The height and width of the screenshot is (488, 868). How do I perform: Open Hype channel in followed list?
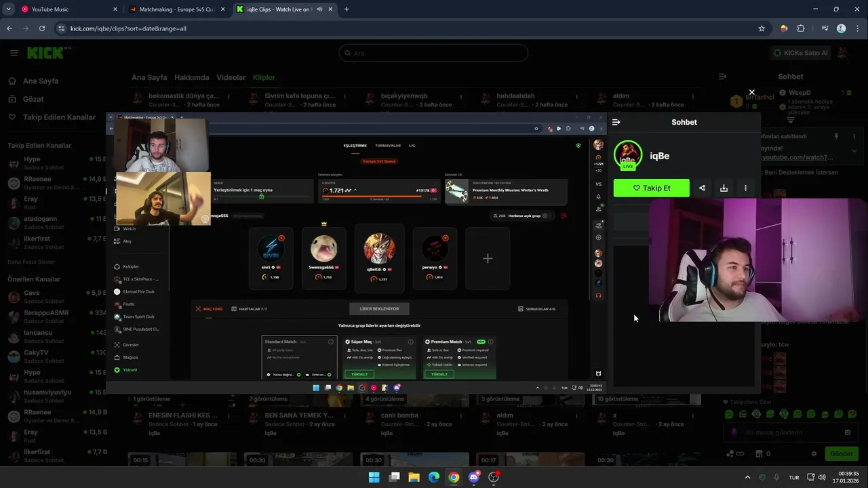pos(54,163)
